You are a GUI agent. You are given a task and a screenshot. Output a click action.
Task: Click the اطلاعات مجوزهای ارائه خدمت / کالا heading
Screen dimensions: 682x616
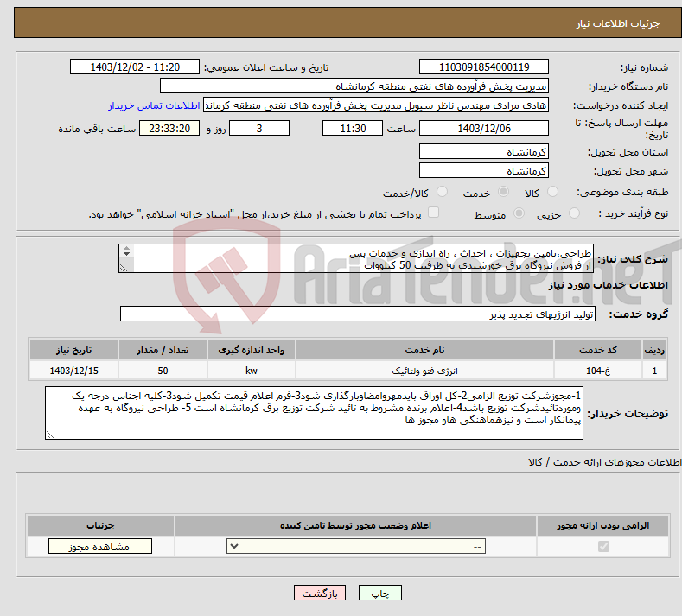[604, 462]
